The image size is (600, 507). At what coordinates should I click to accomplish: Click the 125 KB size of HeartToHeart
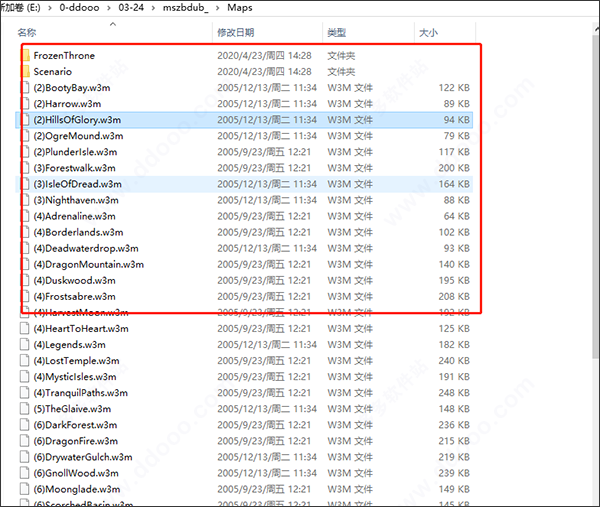454,329
